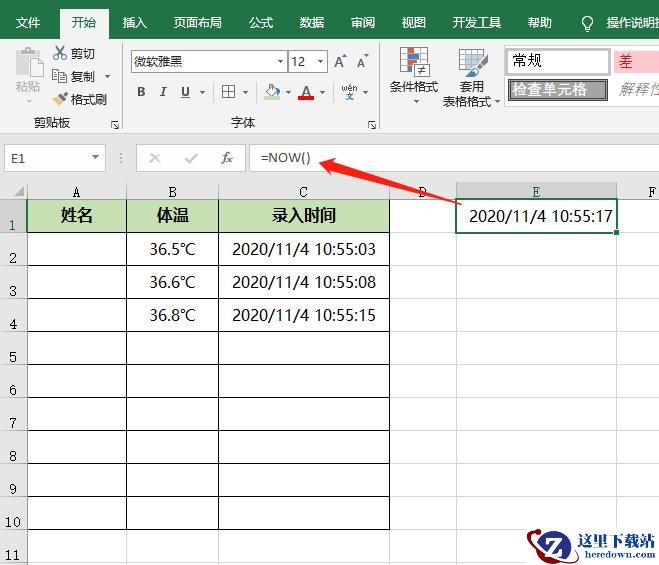Open the Copy (复制) dropdown arrow

[x=108, y=77]
